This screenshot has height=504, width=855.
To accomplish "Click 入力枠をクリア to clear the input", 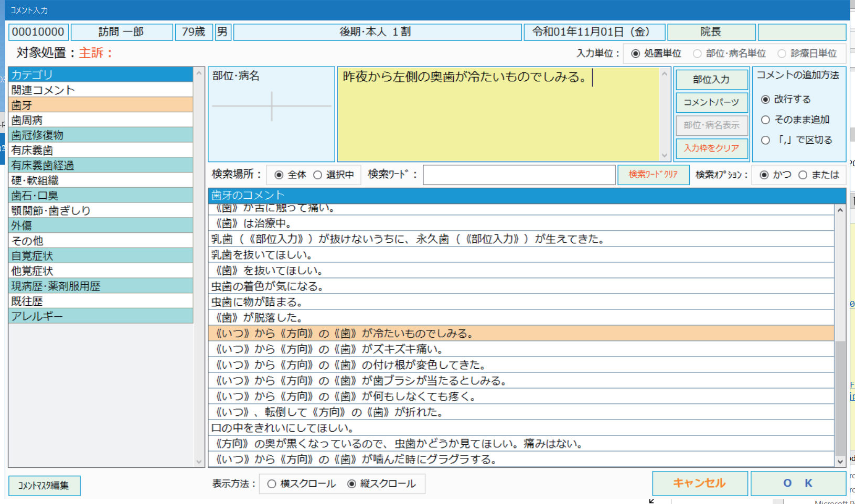I will point(711,148).
